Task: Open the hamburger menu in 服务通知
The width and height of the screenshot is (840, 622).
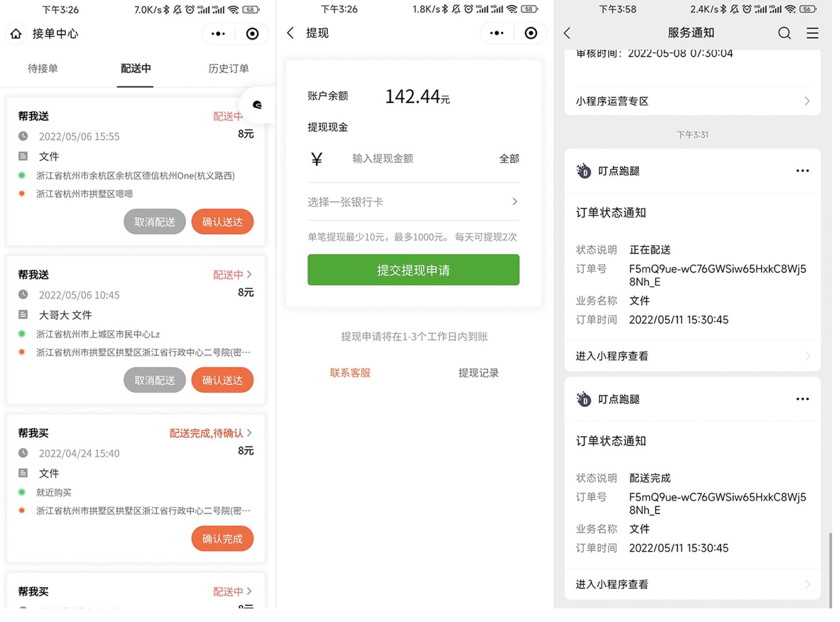Action: [812, 33]
